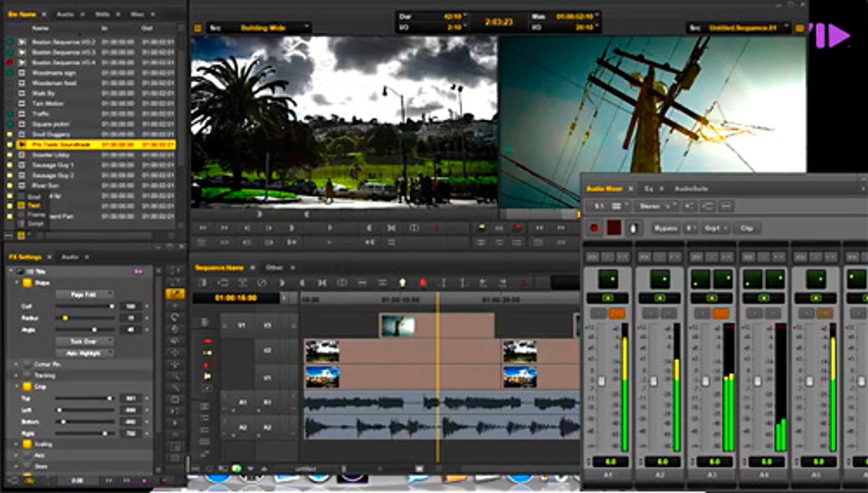868x493 pixels.
Task: Select Sausage Guy 1 row in bin
Action: [95, 165]
